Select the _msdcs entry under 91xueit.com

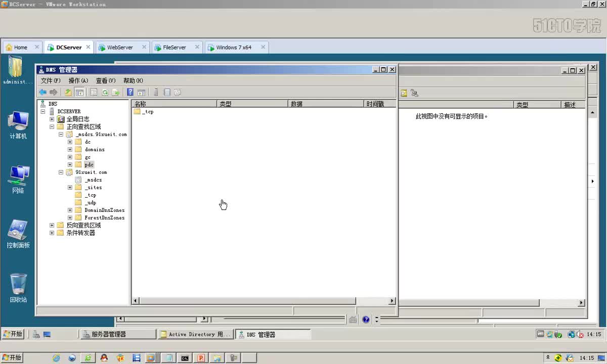tap(93, 179)
